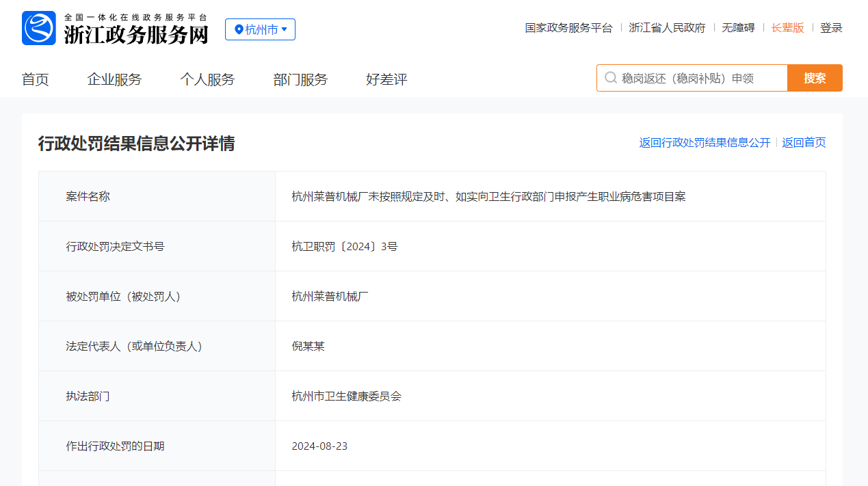Open the 好差评 navigation item
868x486 pixels.
386,79
